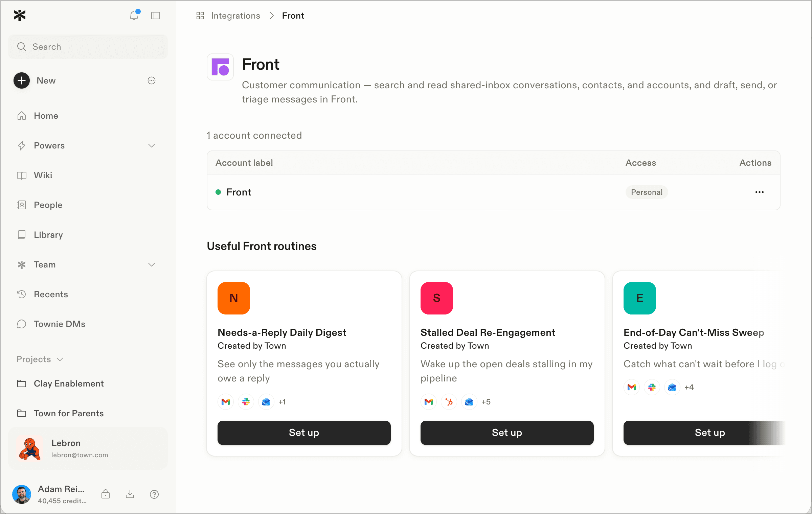
Task: Click the New button label
Action: (46, 80)
